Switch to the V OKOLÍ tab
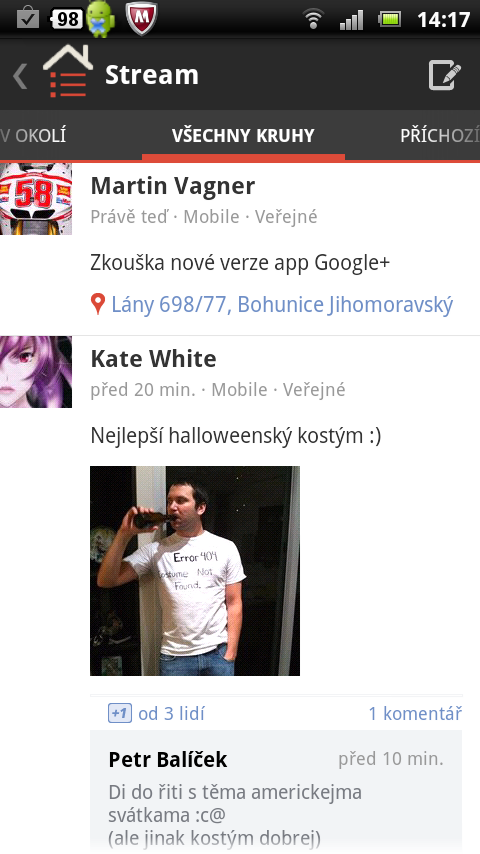This screenshot has height=854, width=480. [x=33, y=135]
